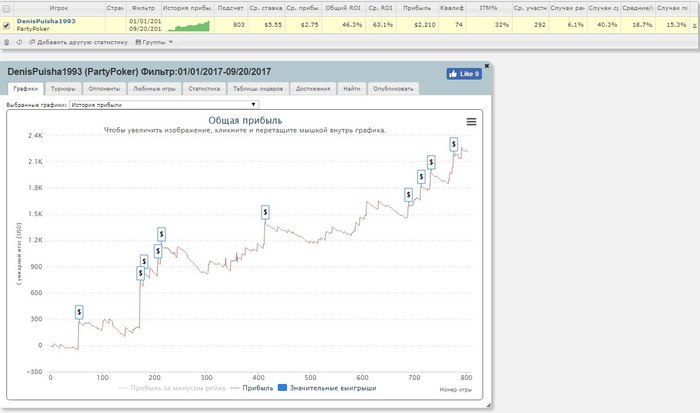Click the green profit history mini graph
Screen dimensions: 700x413
(x=188, y=26)
